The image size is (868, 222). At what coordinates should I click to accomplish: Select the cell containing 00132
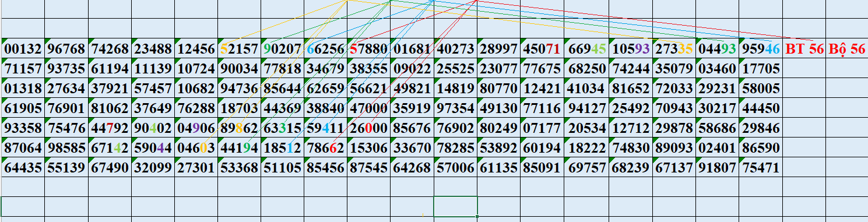coord(23,49)
